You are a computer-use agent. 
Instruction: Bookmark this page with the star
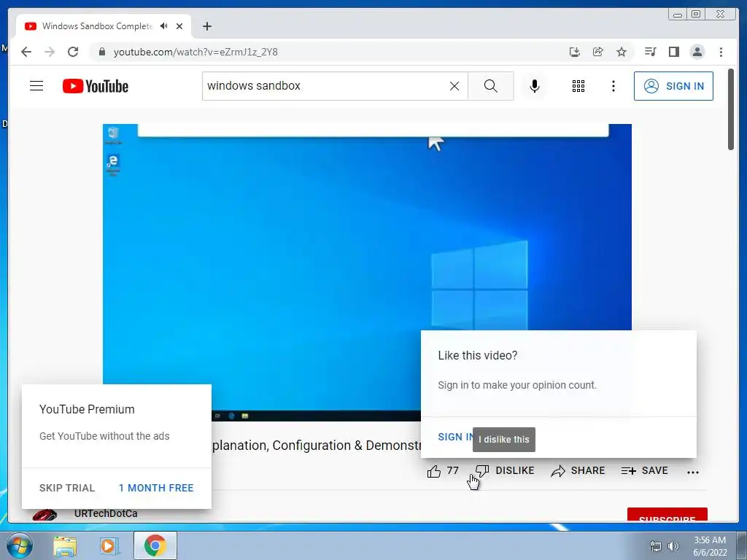click(622, 52)
